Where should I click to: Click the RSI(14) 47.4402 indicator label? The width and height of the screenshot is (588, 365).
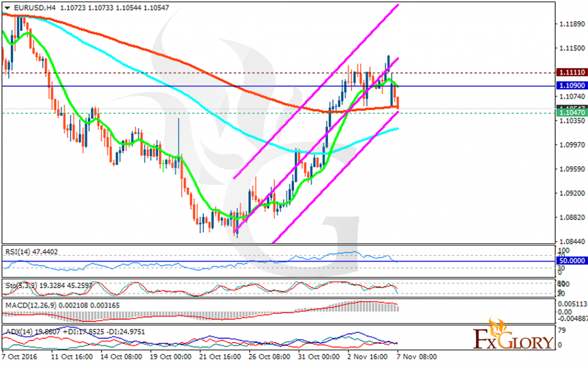click(32, 252)
